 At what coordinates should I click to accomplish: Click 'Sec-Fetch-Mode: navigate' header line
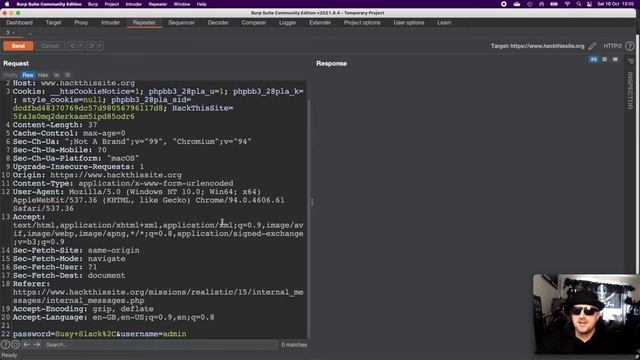(69, 259)
